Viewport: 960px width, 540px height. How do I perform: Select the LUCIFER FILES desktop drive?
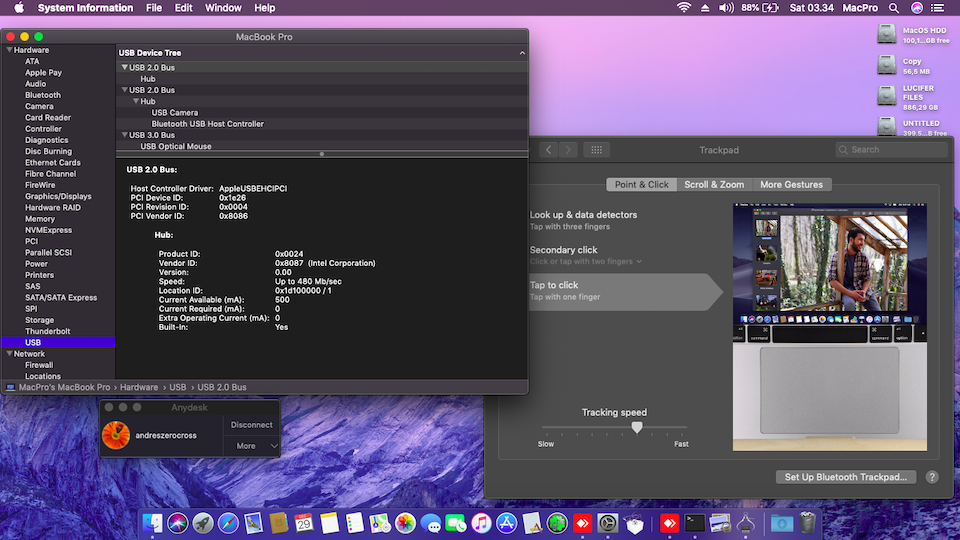(887, 96)
